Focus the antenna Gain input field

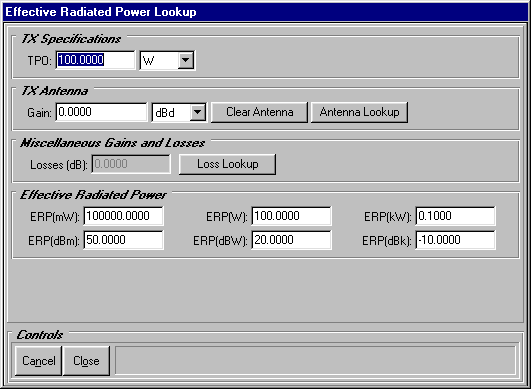[101, 112]
